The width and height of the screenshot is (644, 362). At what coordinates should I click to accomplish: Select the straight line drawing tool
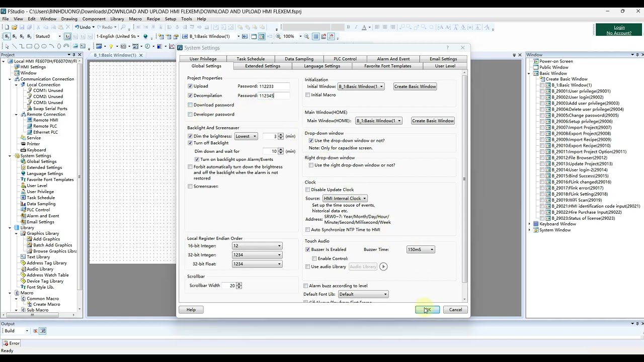14,46
